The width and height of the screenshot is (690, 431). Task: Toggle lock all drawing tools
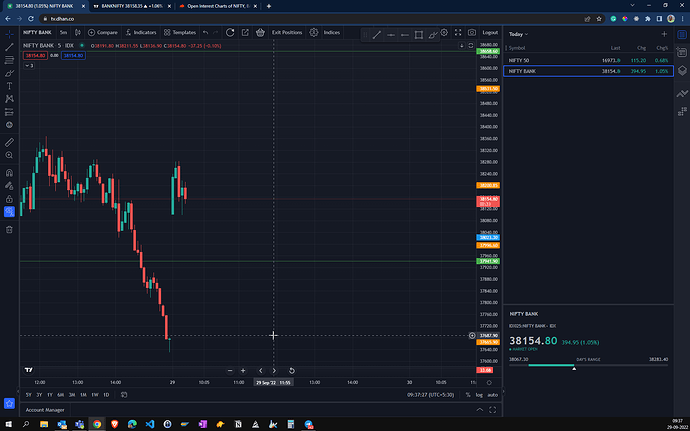point(9,199)
